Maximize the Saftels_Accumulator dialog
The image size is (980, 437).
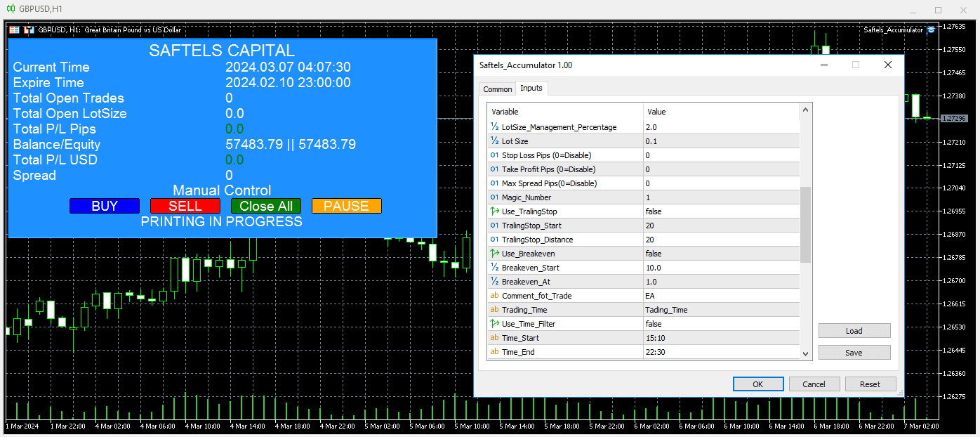(856, 65)
